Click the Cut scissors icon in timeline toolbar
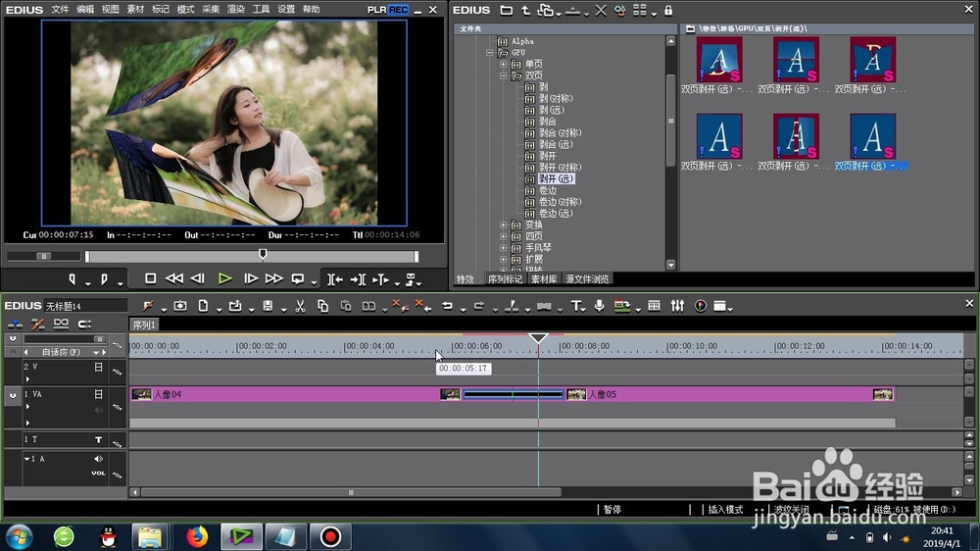The height and width of the screenshot is (551, 980). point(300,306)
